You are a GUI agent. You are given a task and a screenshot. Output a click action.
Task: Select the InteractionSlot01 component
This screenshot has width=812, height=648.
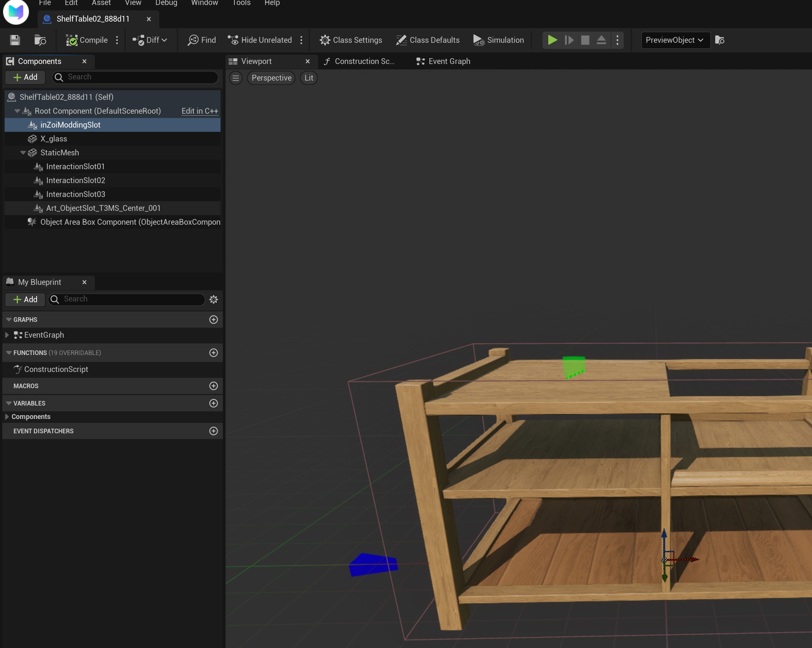tap(113, 167)
